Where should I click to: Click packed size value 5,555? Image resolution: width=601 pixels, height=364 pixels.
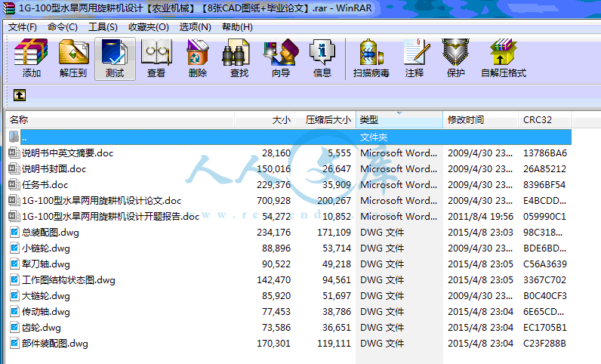coord(339,153)
